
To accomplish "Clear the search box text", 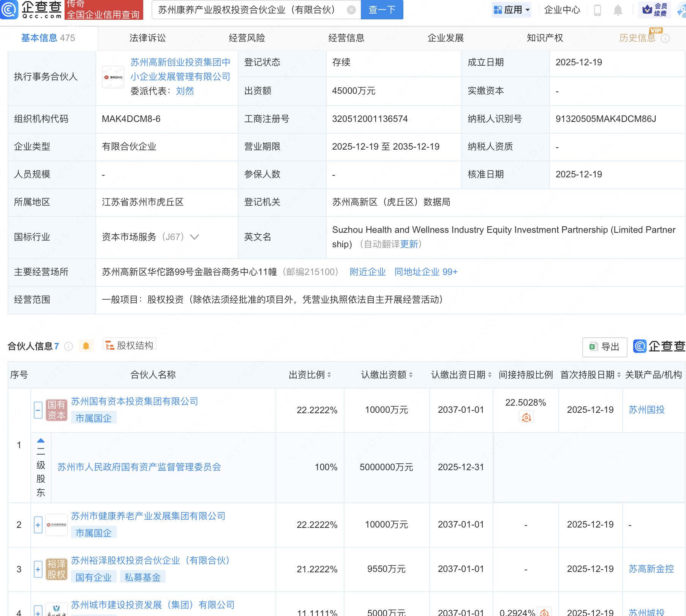I will 351,10.
